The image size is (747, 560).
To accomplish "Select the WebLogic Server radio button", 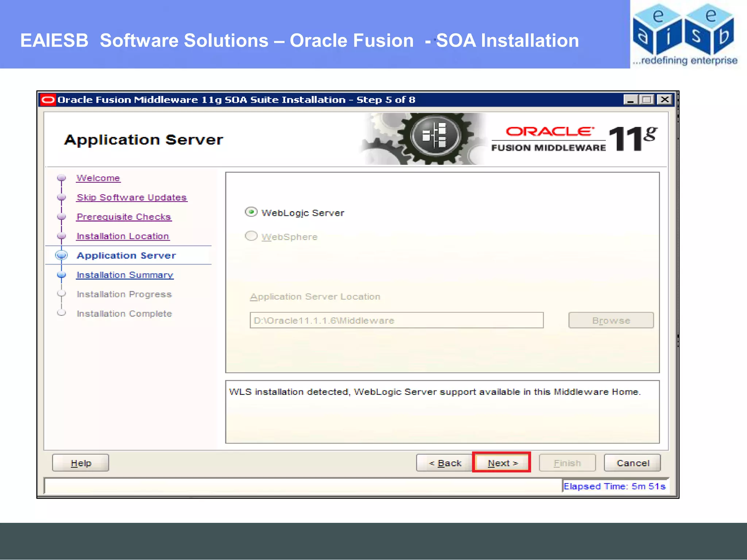I will coord(251,212).
